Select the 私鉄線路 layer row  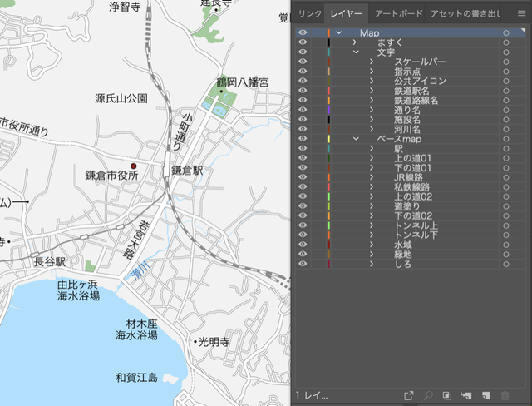coord(411,186)
